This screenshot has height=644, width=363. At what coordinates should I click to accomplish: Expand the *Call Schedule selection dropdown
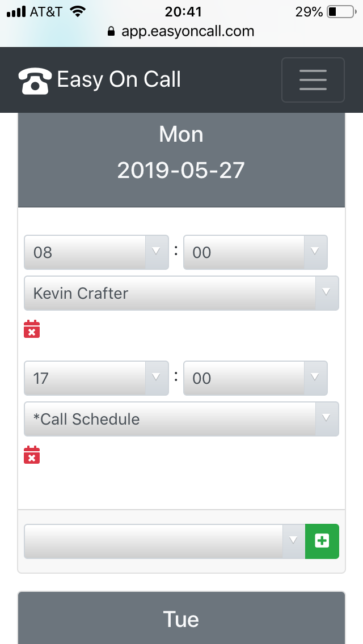click(181, 419)
